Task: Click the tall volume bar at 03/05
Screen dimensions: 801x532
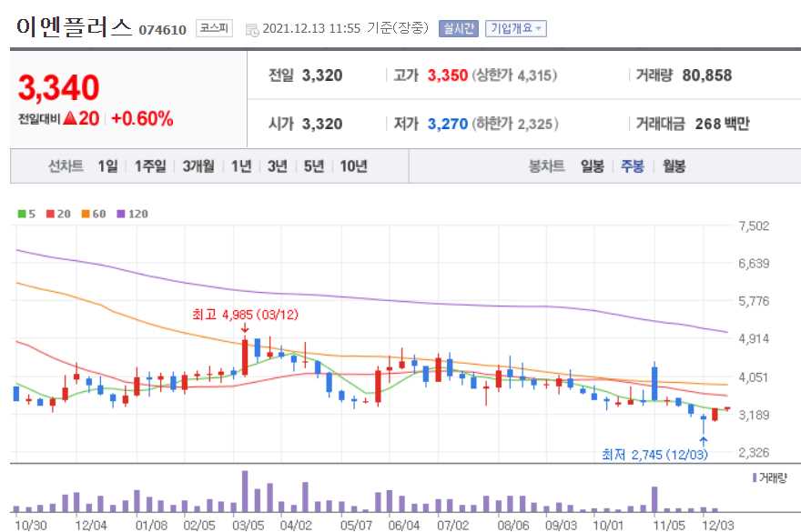Action: click(x=245, y=491)
